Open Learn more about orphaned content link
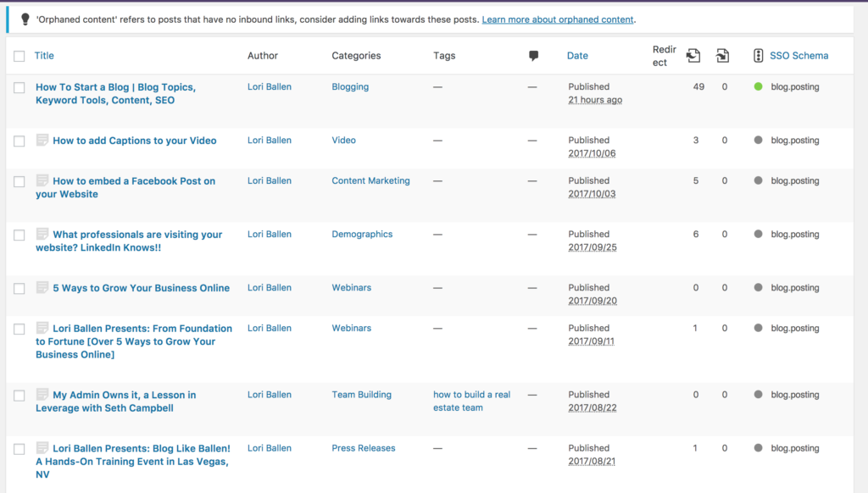The width and height of the screenshot is (868, 493). click(558, 19)
